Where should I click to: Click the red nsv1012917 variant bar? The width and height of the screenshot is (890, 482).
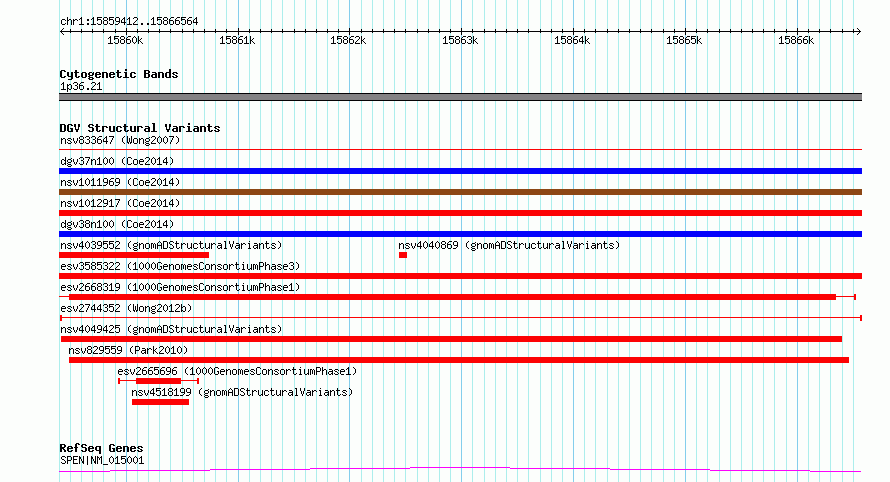point(460,213)
